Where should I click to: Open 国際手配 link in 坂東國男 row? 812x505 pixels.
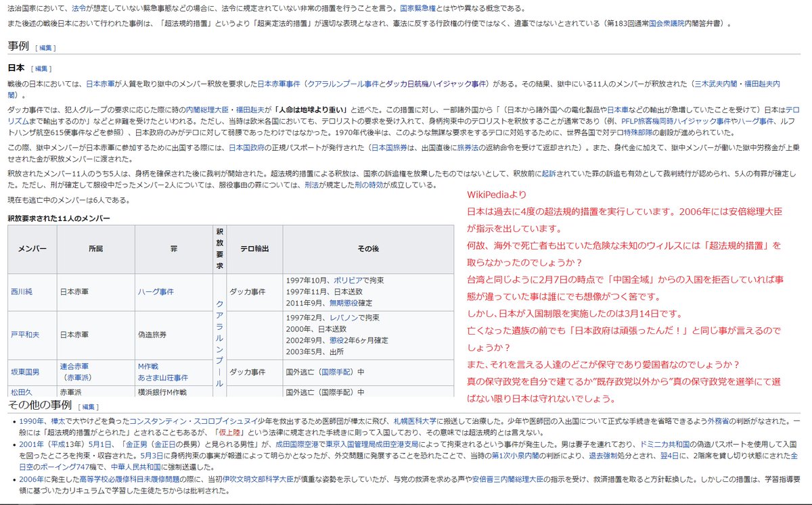coord(336,372)
